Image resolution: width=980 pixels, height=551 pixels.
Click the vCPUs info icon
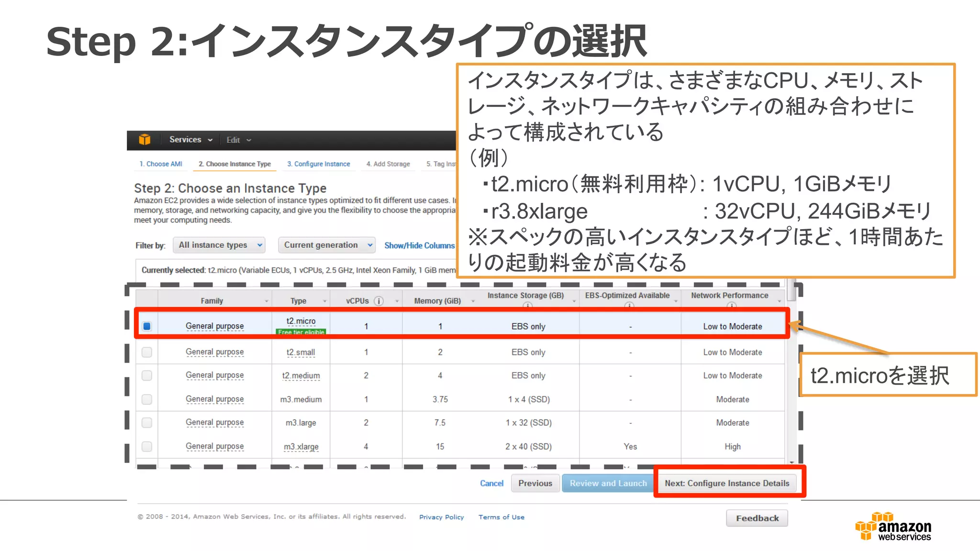tap(379, 301)
